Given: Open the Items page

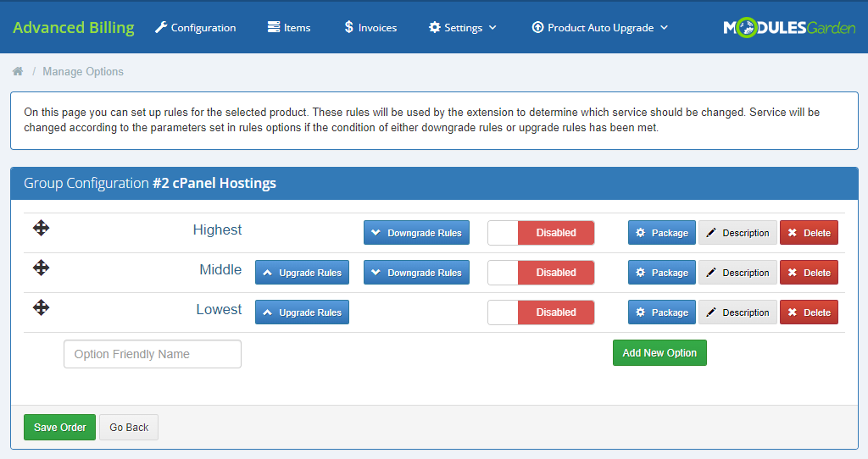Looking at the screenshot, I should coord(289,28).
